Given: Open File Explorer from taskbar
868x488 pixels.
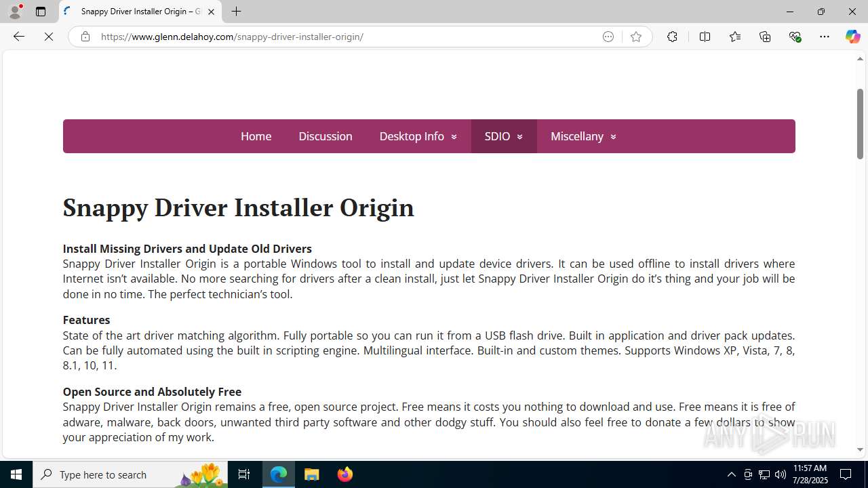Looking at the screenshot, I should pyautogui.click(x=312, y=474).
